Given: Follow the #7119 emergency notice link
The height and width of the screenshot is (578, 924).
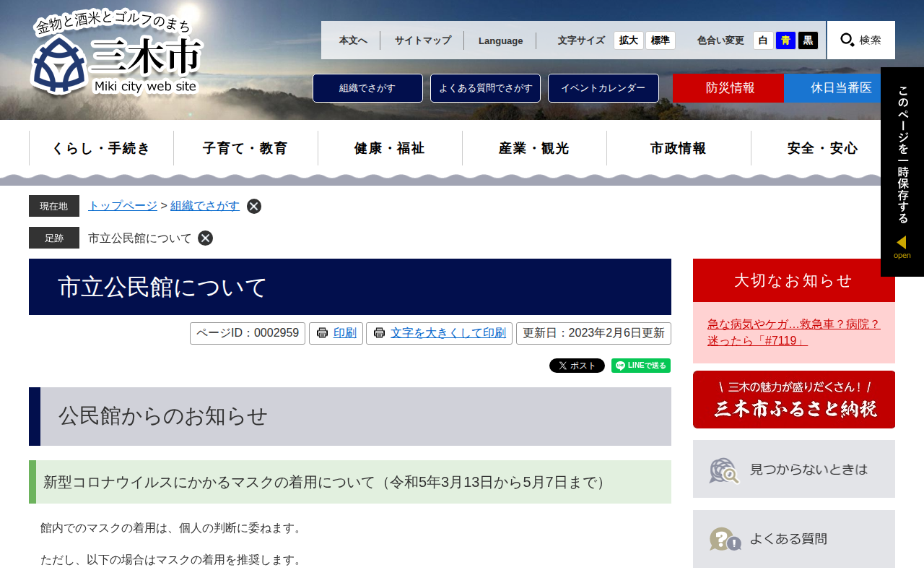Looking at the screenshot, I should [794, 332].
